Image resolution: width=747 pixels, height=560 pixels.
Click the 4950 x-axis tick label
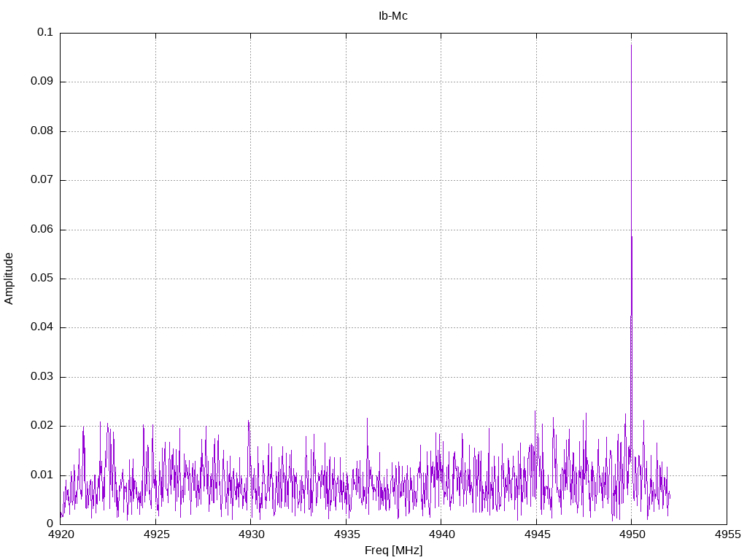[631, 536]
